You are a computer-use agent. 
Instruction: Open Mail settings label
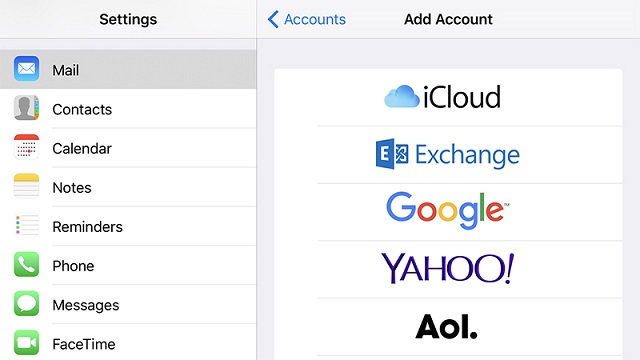(66, 70)
